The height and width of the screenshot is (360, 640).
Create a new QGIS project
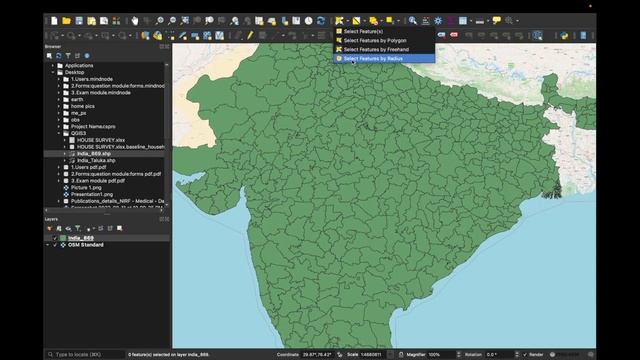54,20
